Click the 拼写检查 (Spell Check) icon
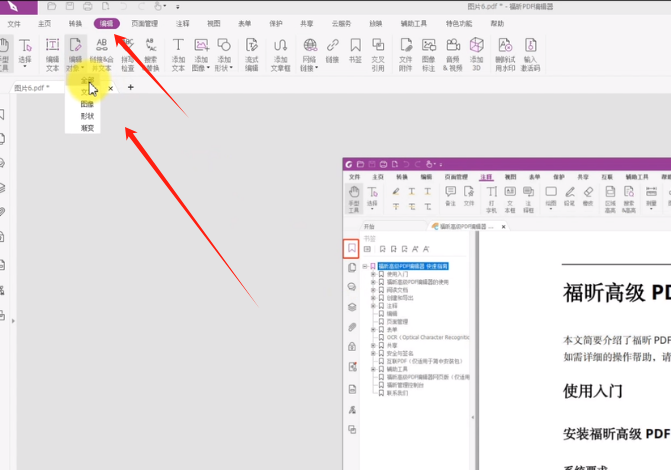 click(x=127, y=52)
